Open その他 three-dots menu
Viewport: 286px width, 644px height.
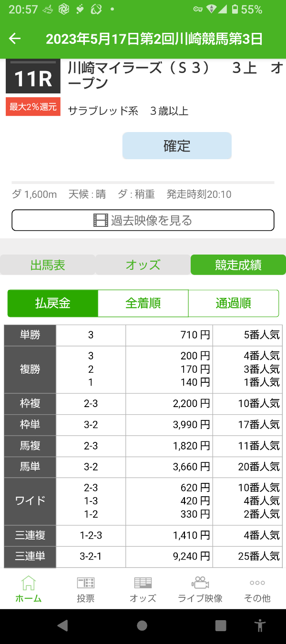[x=257, y=583]
